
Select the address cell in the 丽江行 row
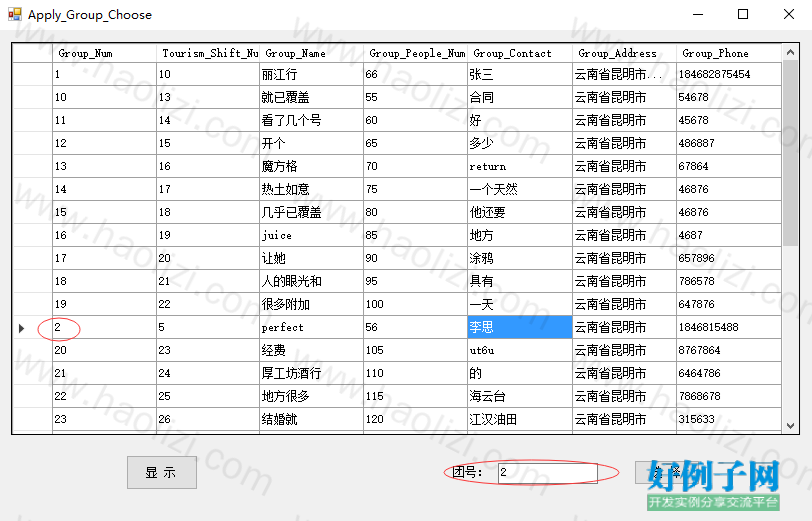625,74
